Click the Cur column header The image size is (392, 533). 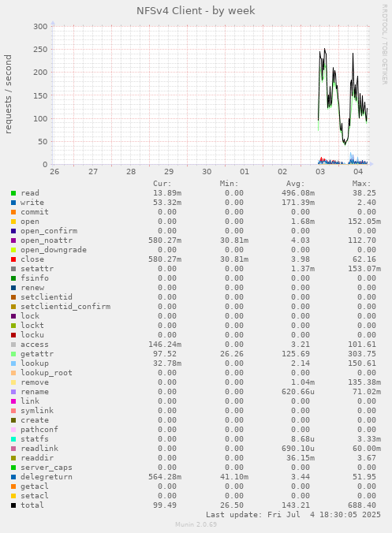point(162,184)
